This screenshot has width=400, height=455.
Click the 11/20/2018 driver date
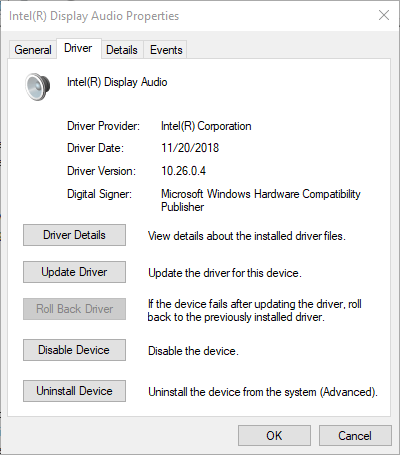(x=190, y=148)
